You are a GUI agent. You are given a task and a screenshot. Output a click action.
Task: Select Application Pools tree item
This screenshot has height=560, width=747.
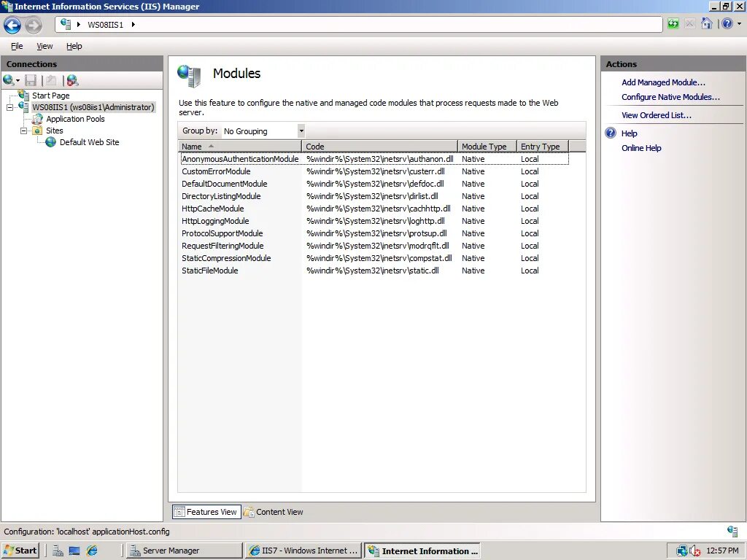[x=75, y=119]
